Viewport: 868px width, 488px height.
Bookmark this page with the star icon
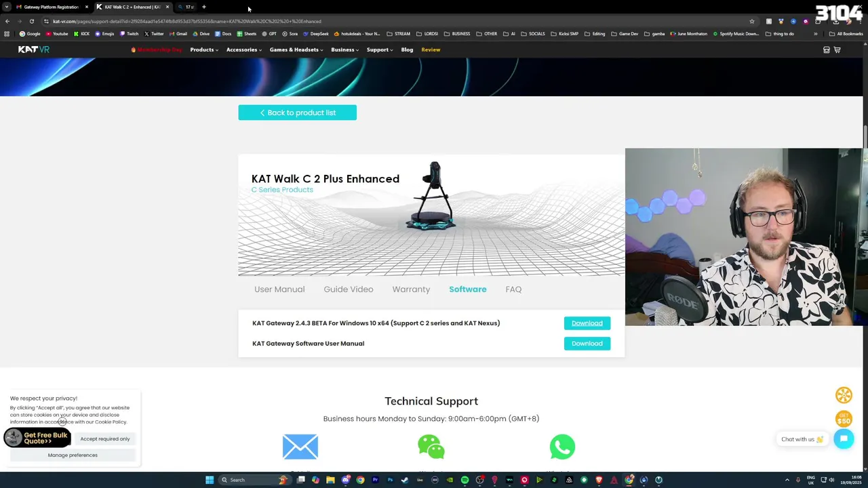point(751,21)
